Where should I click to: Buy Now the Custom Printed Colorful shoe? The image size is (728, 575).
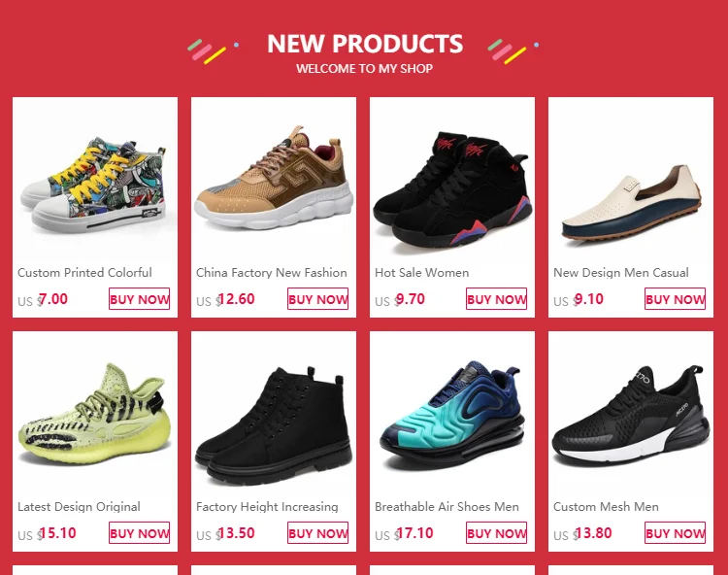pos(139,298)
